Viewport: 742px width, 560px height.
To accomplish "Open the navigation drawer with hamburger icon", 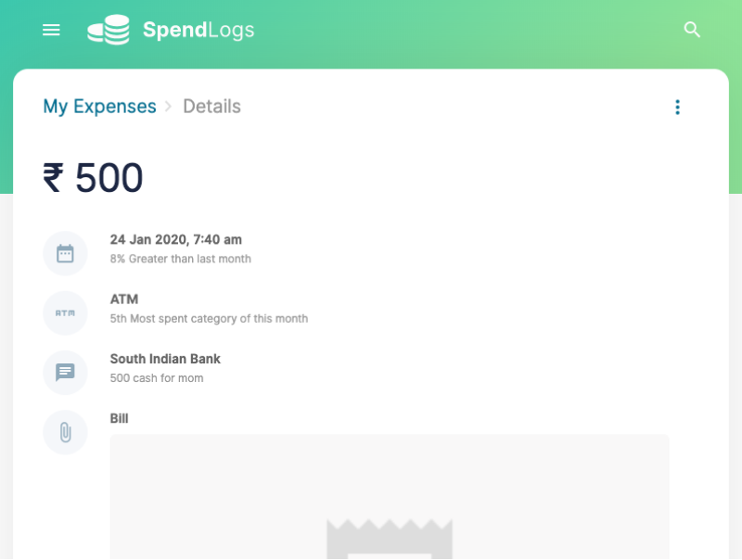I will 51,30.
